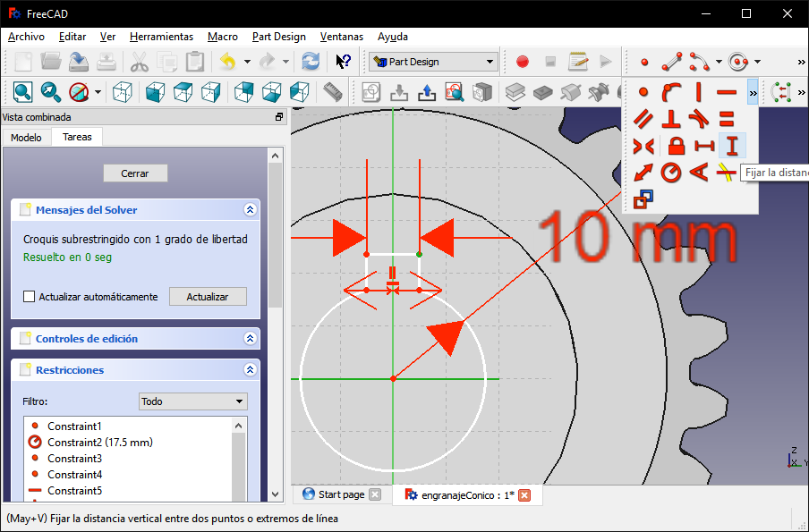Switch to the Start page tab
Image resolution: width=809 pixels, height=532 pixels.
[341, 494]
